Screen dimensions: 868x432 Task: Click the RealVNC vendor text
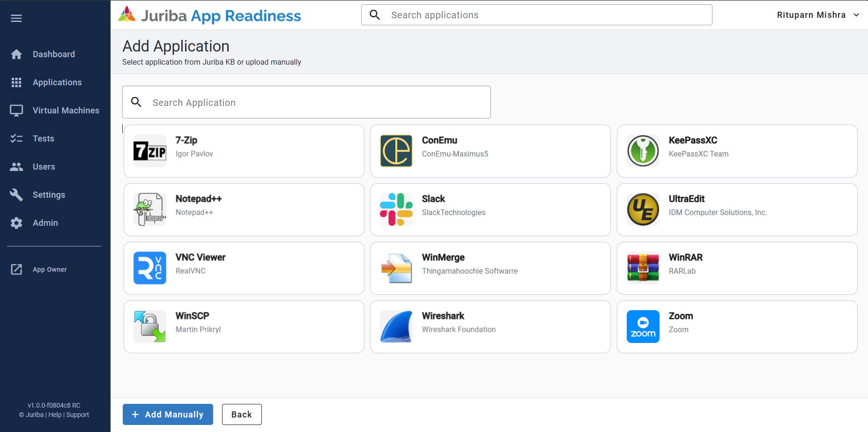pyautogui.click(x=191, y=271)
